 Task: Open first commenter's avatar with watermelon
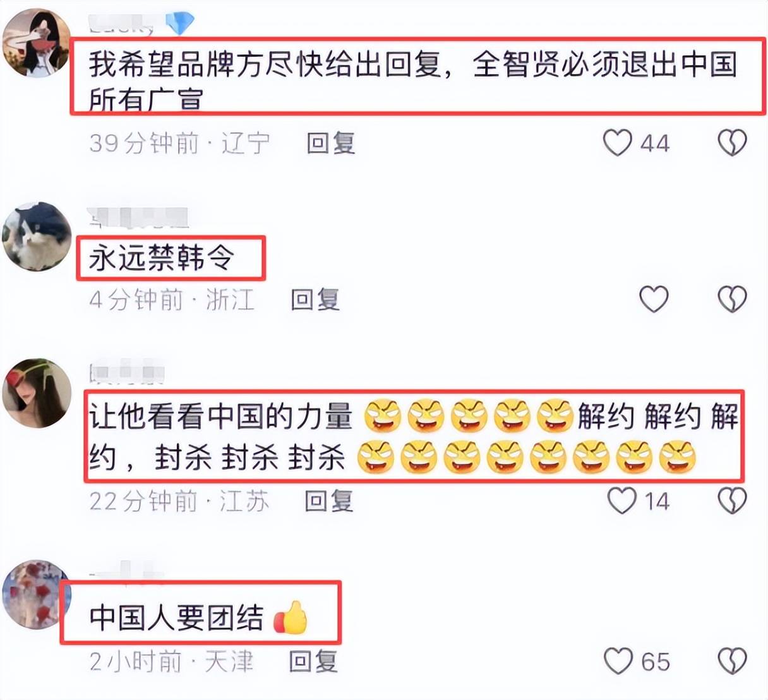pyautogui.click(x=37, y=43)
